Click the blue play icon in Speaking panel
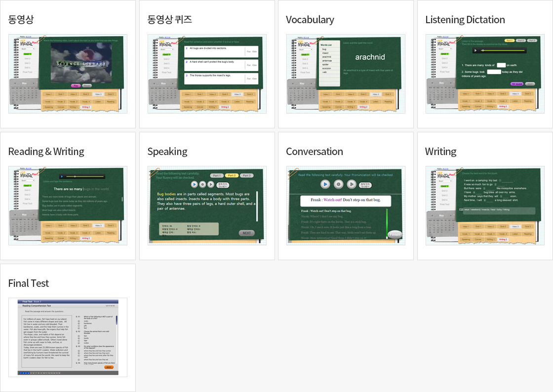 (194, 184)
